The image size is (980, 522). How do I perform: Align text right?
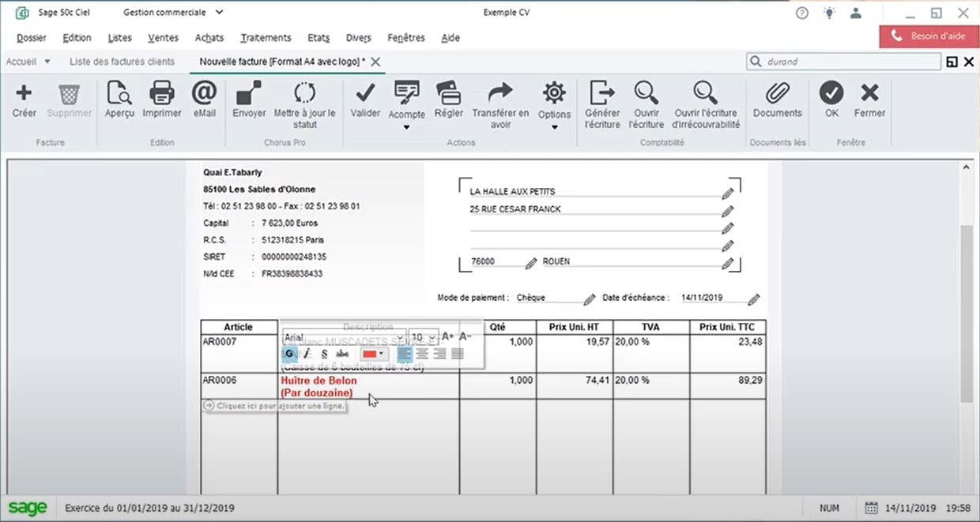439,354
